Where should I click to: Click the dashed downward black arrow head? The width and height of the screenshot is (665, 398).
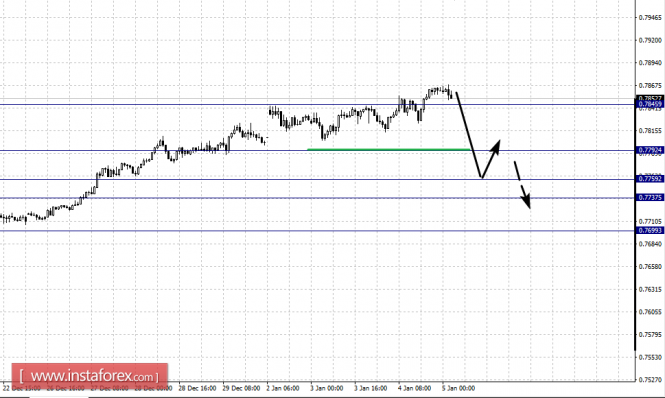point(526,201)
